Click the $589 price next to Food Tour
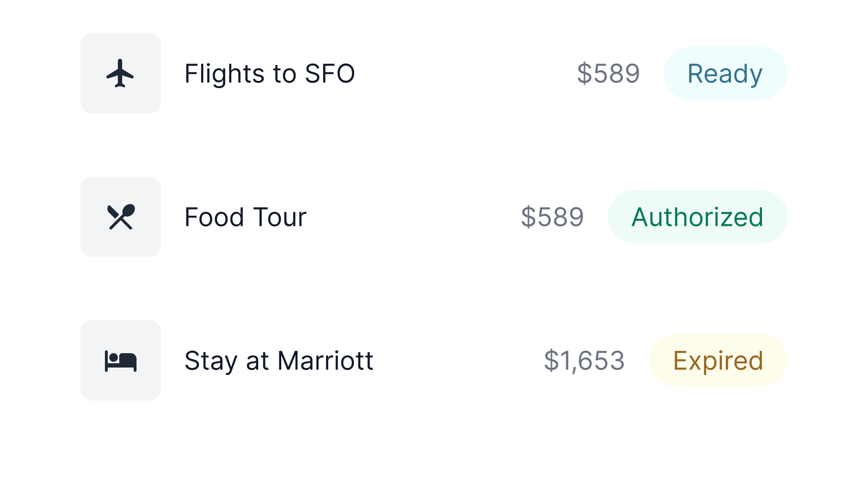 pyautogui.click(x=552, y=216)
